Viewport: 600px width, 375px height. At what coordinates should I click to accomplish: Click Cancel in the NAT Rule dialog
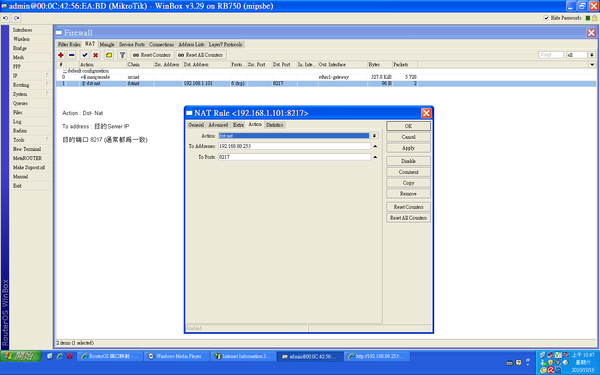click(x=408, y=137)
